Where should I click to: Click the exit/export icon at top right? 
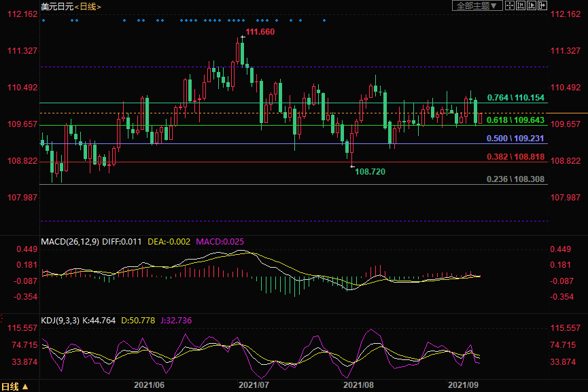[x=542, y=6]
